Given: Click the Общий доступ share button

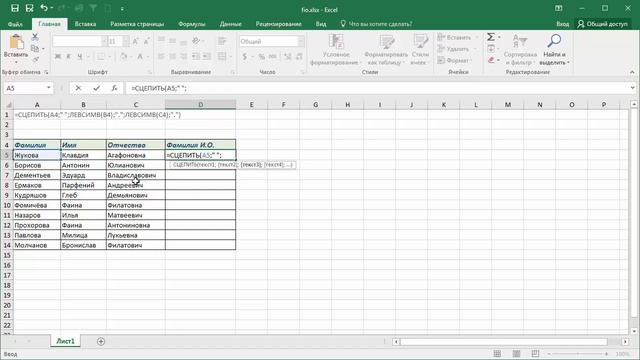Looking at the screenshot, I should click(x=602, y=24).
